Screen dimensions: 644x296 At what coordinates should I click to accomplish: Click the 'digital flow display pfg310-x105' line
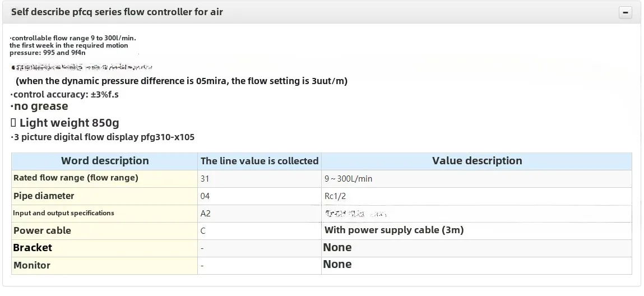103,137
